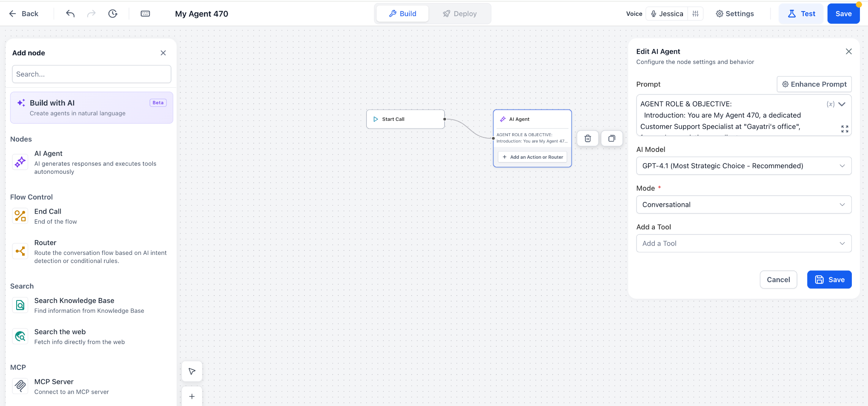Screen dimensions: 868x406
Task: Open the keyboard shortcuts icon
Action: pyautogui.click(x=145, y=14)
